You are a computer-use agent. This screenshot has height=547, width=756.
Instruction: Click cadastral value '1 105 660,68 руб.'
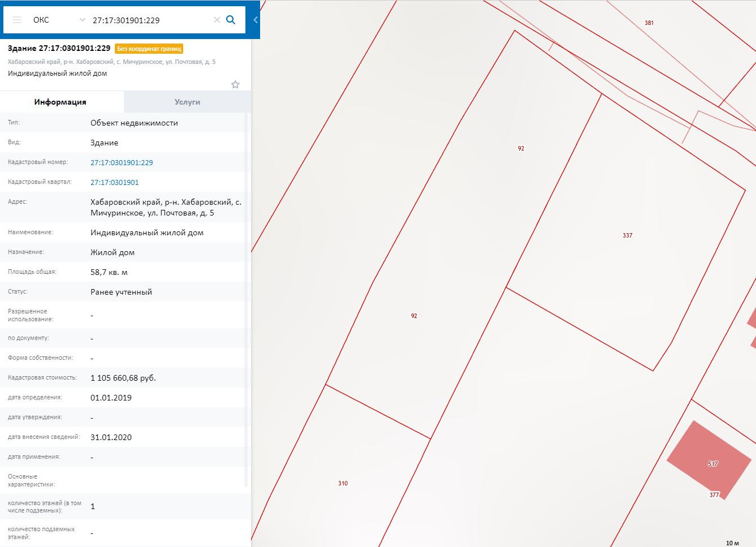coord(123,378)
